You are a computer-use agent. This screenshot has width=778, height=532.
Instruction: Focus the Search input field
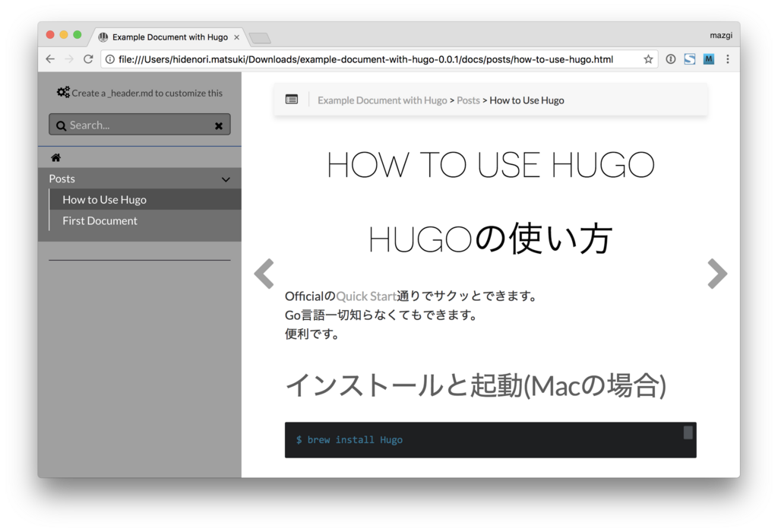(x=140, y=125)
